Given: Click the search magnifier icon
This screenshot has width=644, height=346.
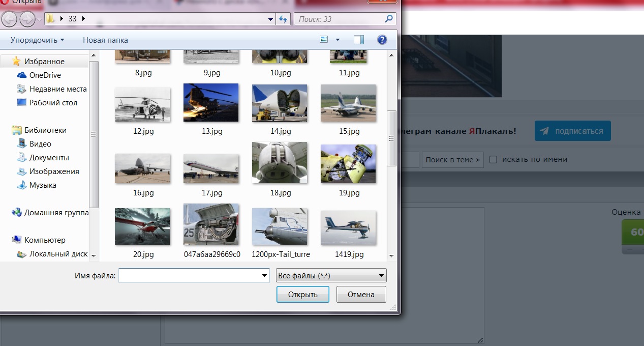Looking at the screenshot, I should (389, 19).
